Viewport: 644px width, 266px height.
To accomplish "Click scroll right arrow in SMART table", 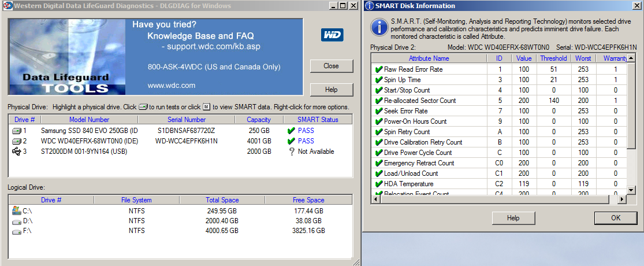I will 623,199.
